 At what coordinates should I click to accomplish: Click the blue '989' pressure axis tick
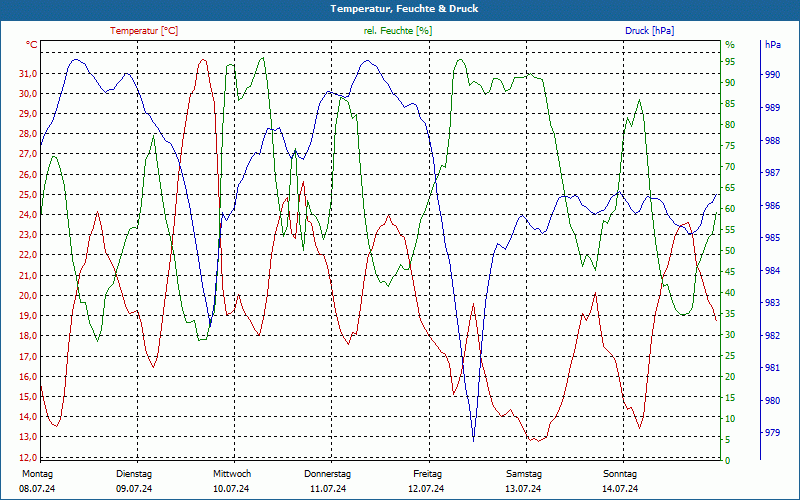pos(773,107)
